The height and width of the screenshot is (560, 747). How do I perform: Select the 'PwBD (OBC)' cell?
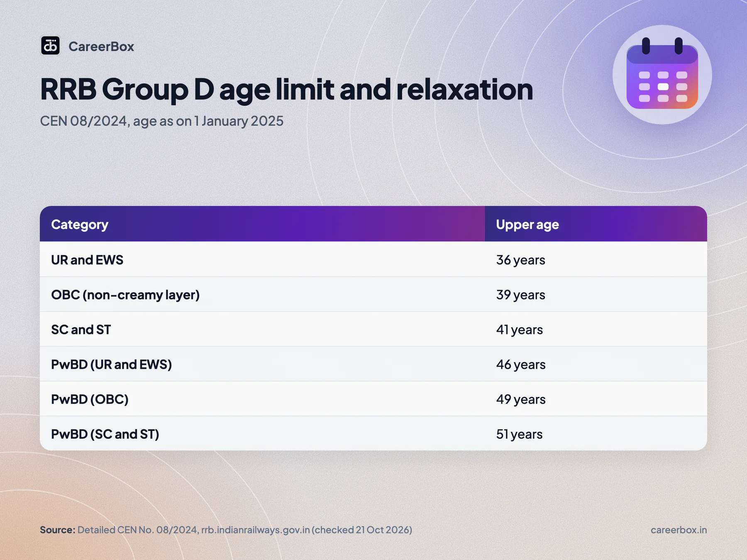coord(262,399)
